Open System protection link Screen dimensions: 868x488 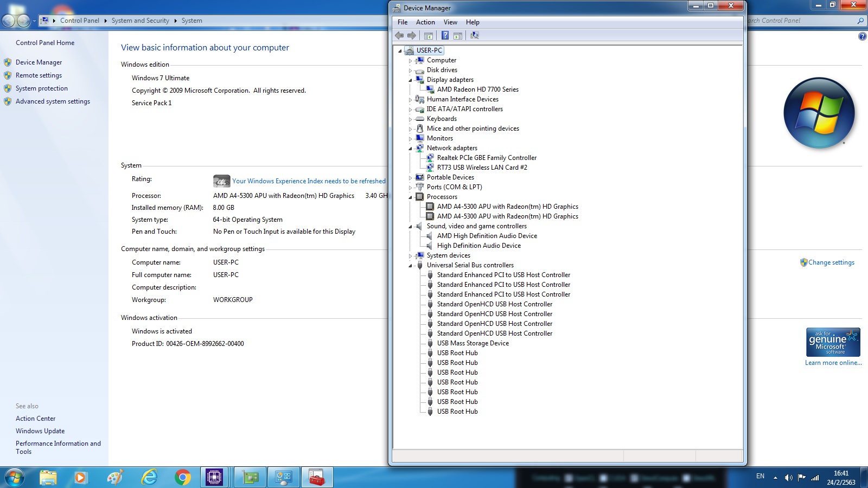[x=42, y=88]
